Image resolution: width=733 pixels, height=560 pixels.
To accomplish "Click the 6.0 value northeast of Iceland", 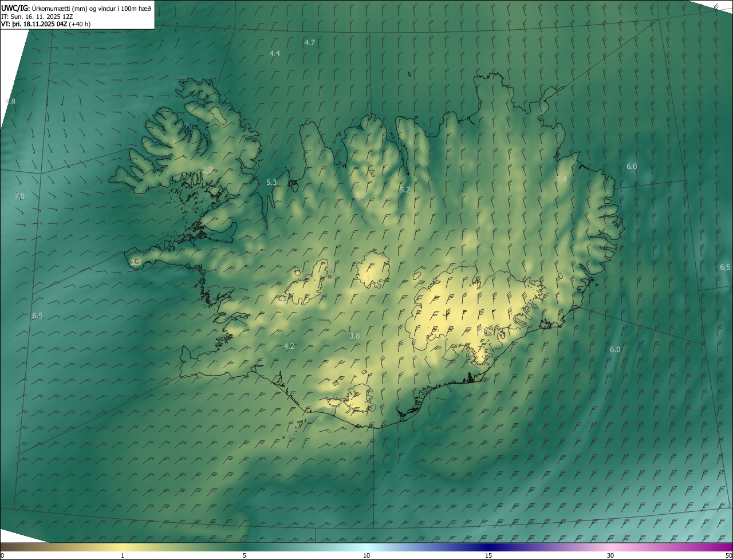I will tap(632, 167).
